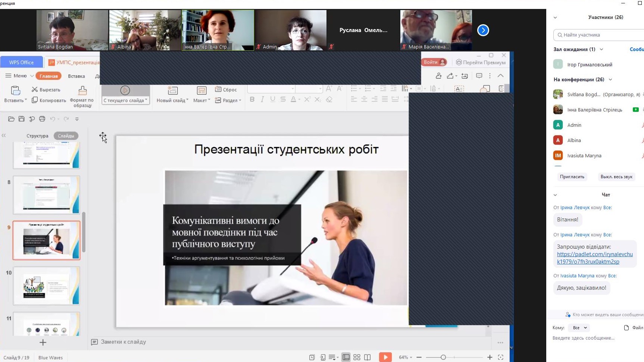Screen dimensions: 644x362
Task: Click the Save icon in quick access toolbar
Action: (x=22, y=119)
